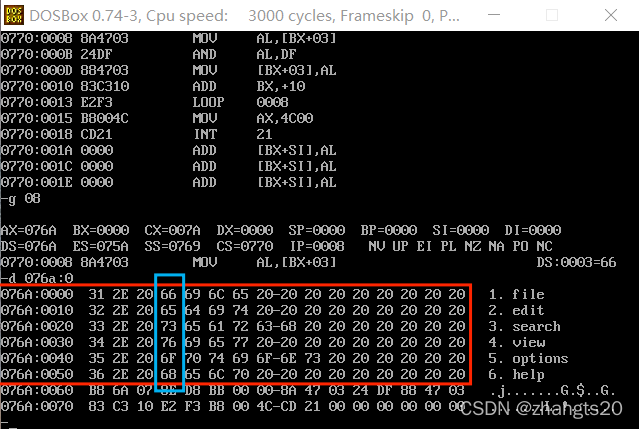Click the NV overflow flag
This screenshot has width=639, height=429.
coord(377,246)
